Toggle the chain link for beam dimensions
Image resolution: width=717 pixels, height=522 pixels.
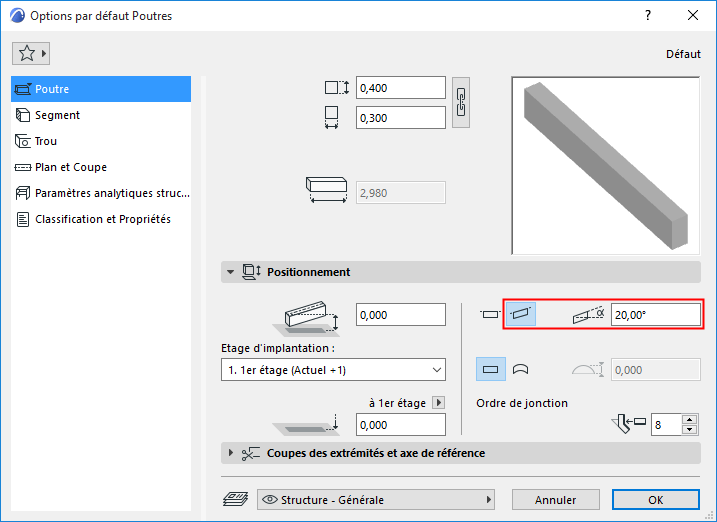point(461,102)
